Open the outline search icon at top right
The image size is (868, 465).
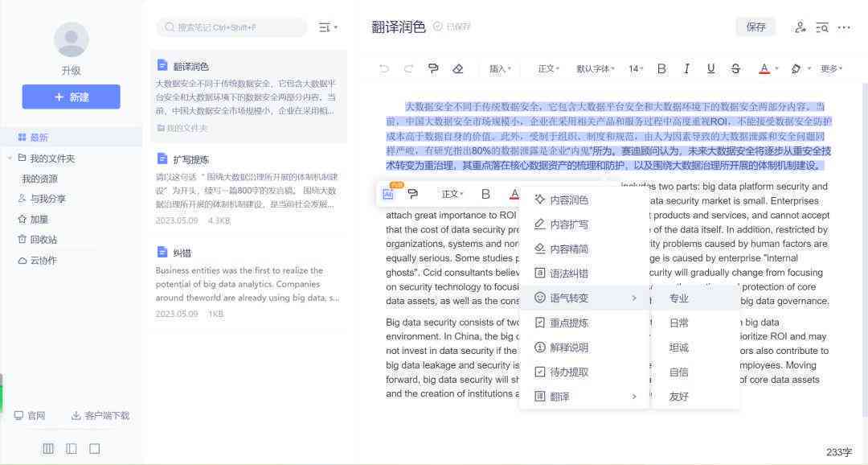click(x=822, y=27)
